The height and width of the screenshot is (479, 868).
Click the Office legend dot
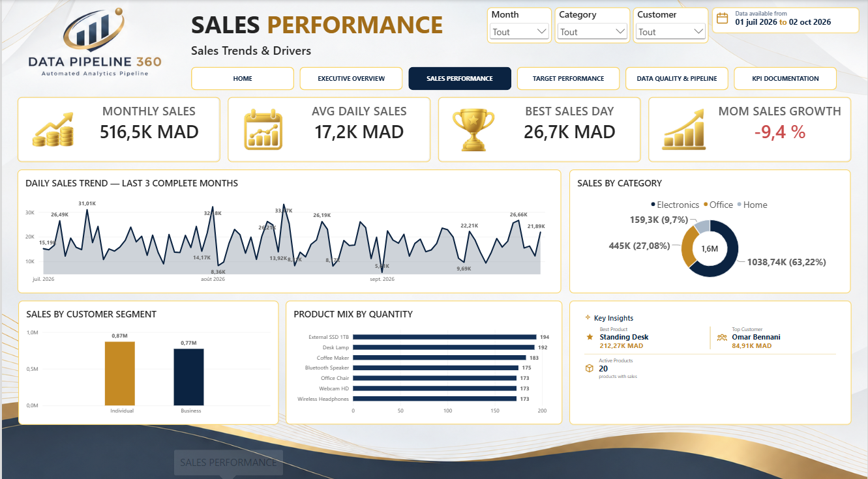[x=705, y=205]
